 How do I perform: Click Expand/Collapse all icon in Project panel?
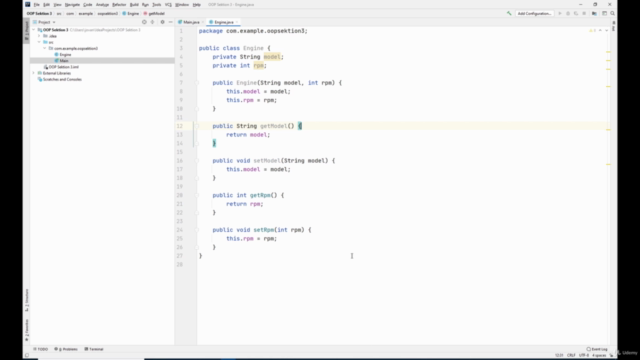pyautogui.click(x=152, y=22)
